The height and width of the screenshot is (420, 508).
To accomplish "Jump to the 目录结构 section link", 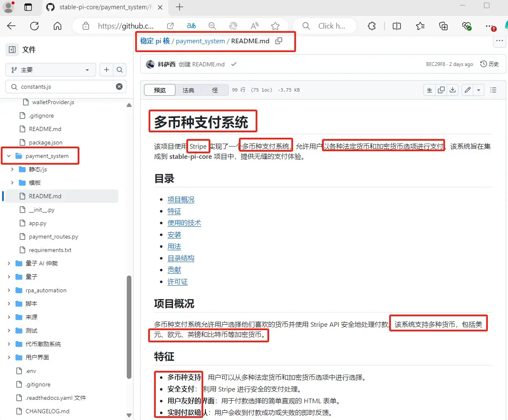I will 181,258.
